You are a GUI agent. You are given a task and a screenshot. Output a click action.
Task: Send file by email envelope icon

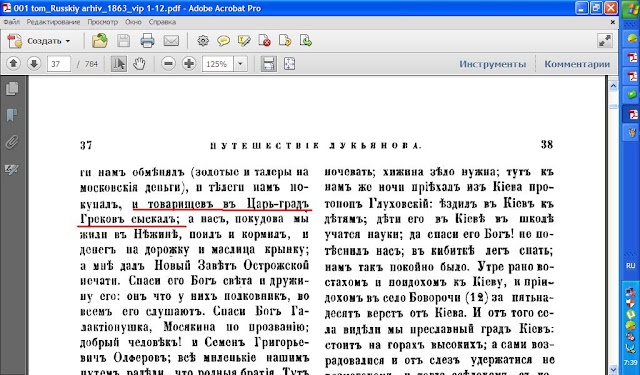click(x=171, y=41)
